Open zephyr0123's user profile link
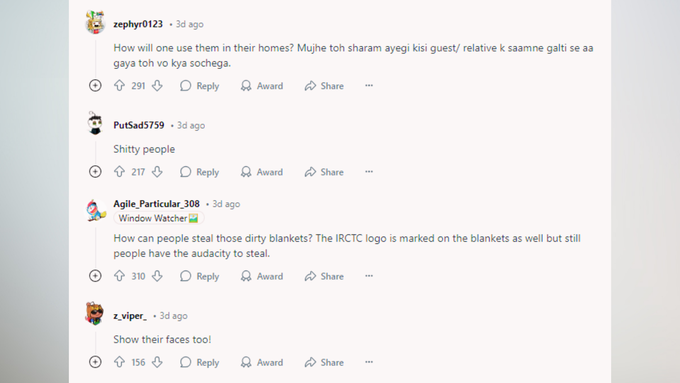 [x=138, y=24]
